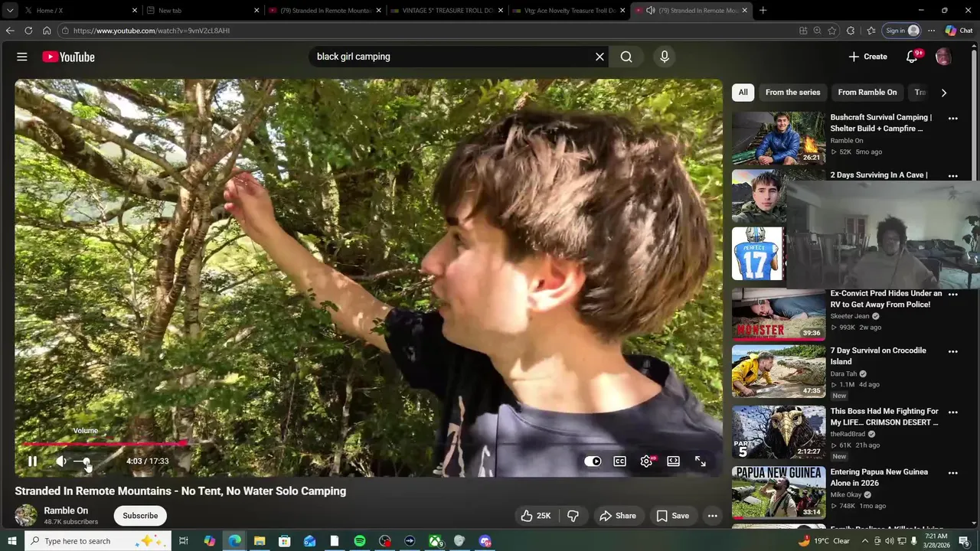This screenshot has height=551, width=980.
Task: Subscribe to Ramble On
Action: 140,516
